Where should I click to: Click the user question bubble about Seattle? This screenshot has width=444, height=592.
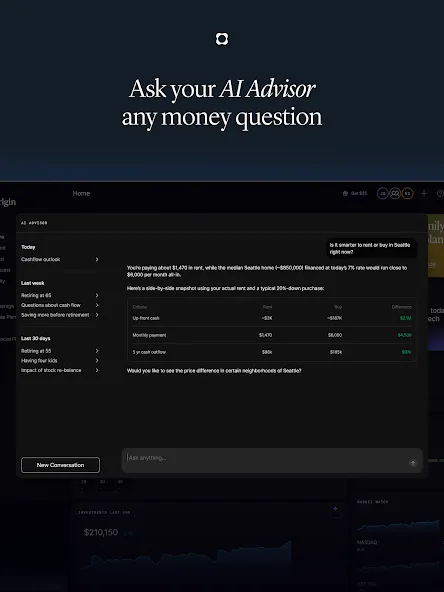pyautogui.click(x=372, y=248)
